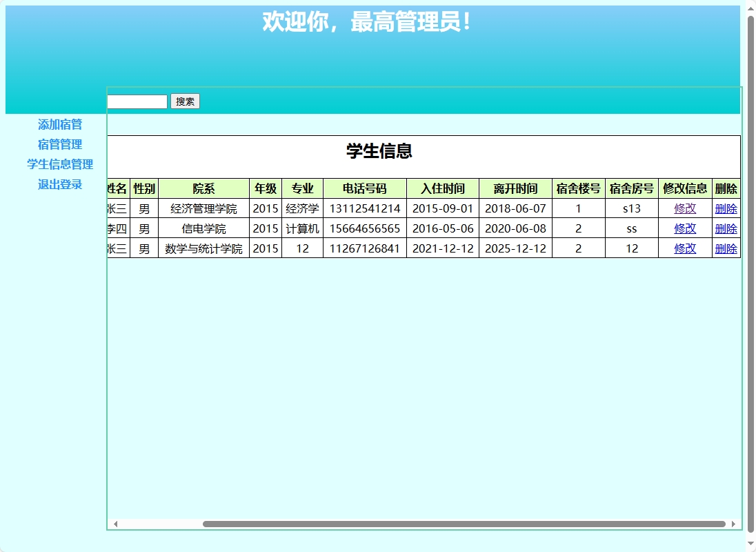The width and height of the screenshot is (756, 552).
Task: Open 学生信息管理 from the sidebar
Action: tap(59, 164)
